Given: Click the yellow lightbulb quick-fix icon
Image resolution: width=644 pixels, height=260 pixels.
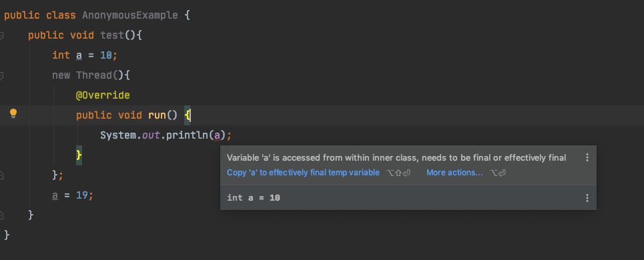Looking at the screenshot, I should tap(13, 113).
